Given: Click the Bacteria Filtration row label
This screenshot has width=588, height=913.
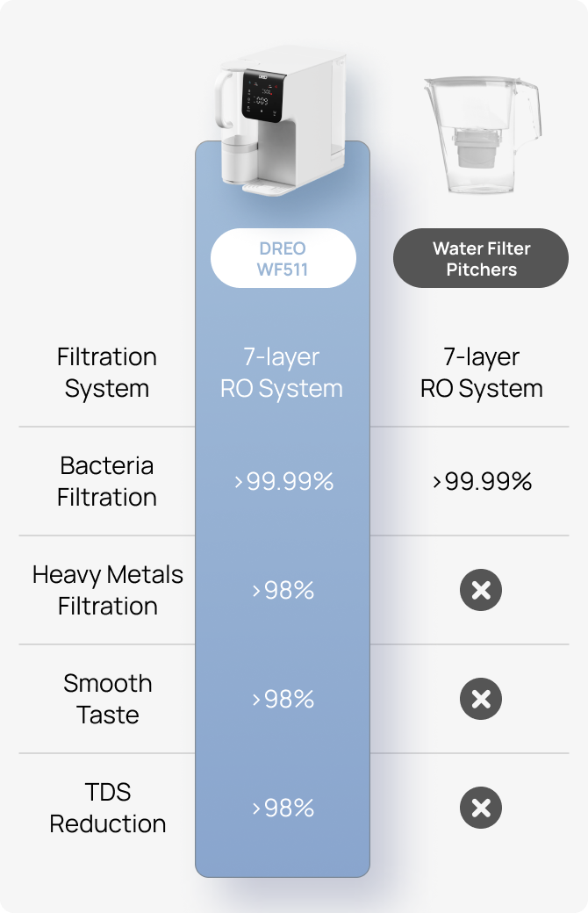Looking at the screenshot, I should coord(107,481).
